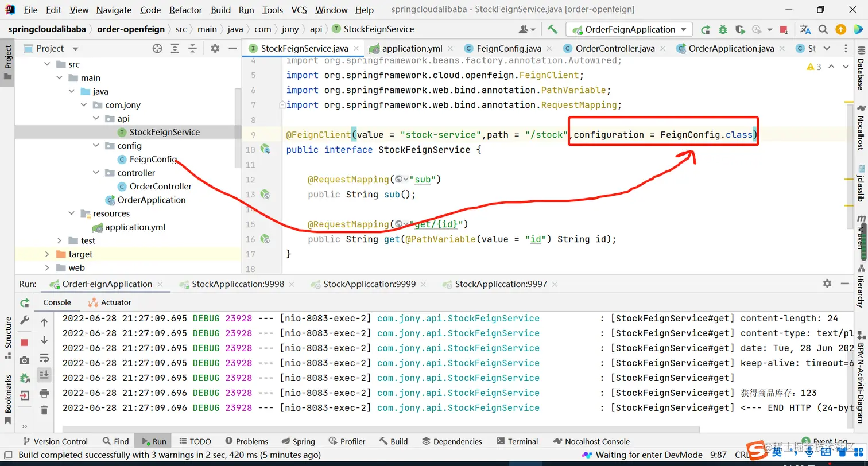Select Opened File locate target icon
This screenshot has width=868, height=466.
157,49
